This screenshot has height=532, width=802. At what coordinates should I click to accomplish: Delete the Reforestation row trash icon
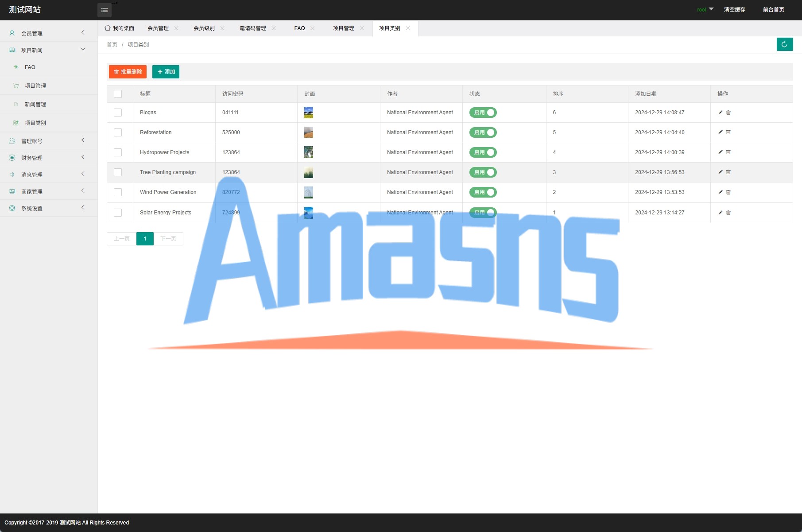tap(728, 132)
